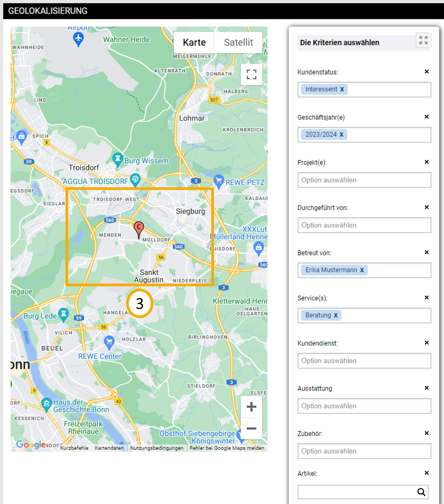Clear the Geschäftsjahr(e) filter with its X
The width and height of the screenshot is (444, 504).
(x=427, y=117)
